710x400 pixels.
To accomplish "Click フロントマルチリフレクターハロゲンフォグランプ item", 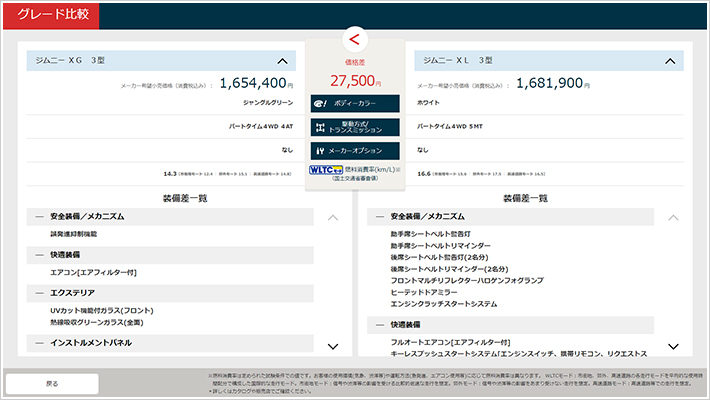I will coord(467,280).
